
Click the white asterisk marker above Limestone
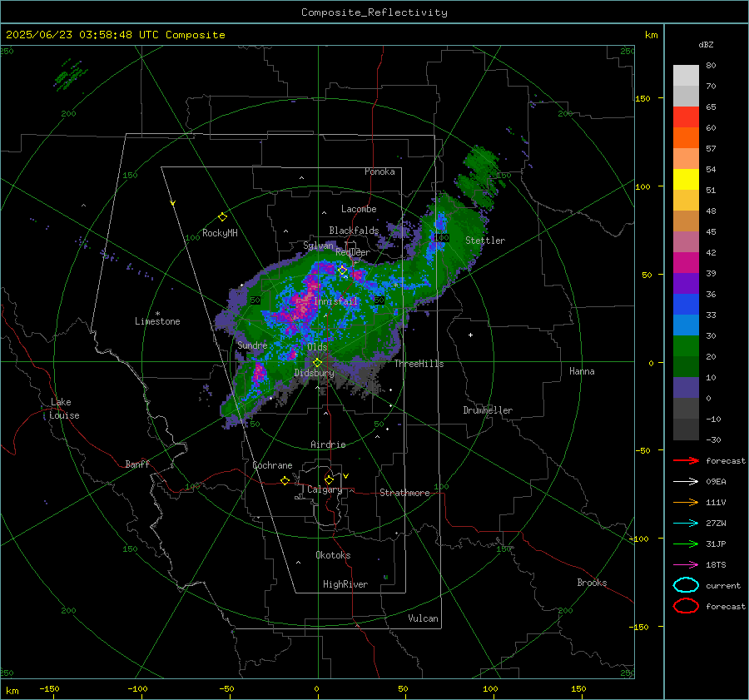(x=157, y=314)
